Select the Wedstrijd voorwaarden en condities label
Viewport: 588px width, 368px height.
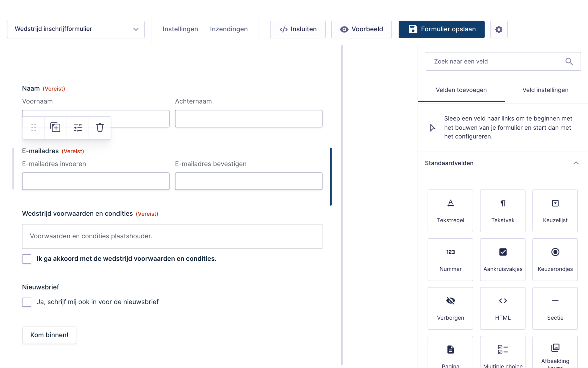(77, 214)
